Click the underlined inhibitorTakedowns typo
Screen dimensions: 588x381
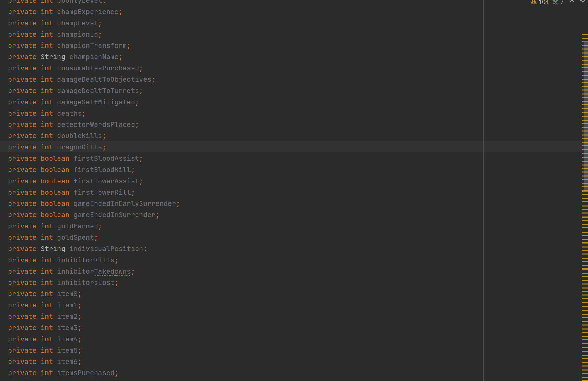(94, 272)
